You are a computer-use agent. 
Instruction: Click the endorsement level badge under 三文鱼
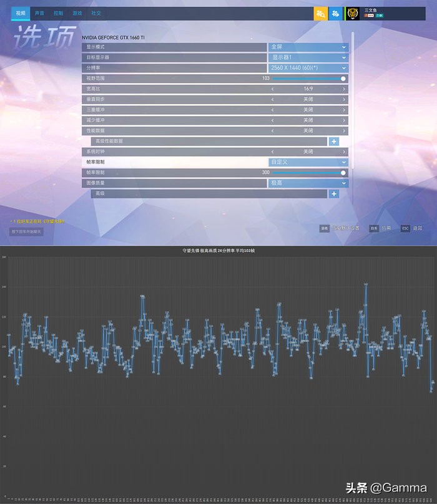[369, 16]
